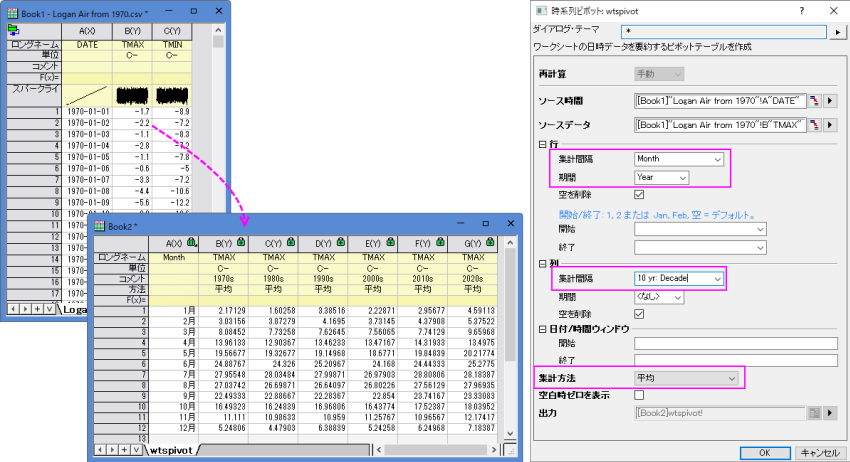Click source data range selector icon
The image size is (850, 462).
814,125
